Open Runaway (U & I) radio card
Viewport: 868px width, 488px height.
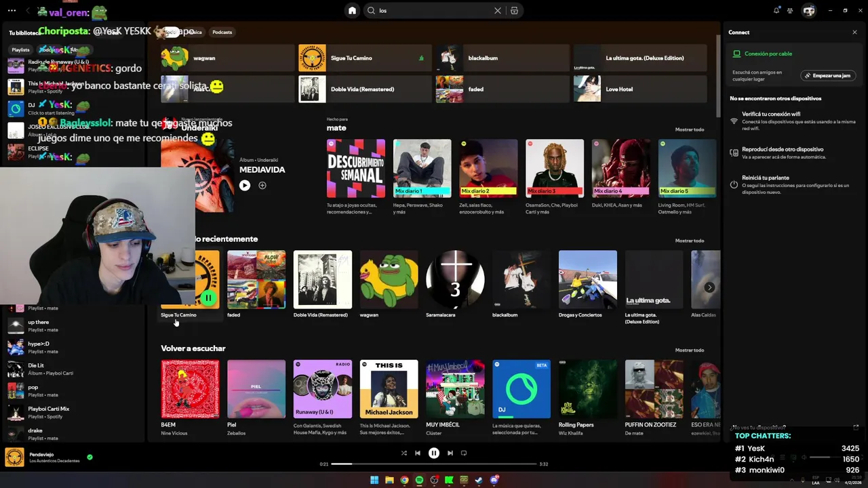click(323, 398)
